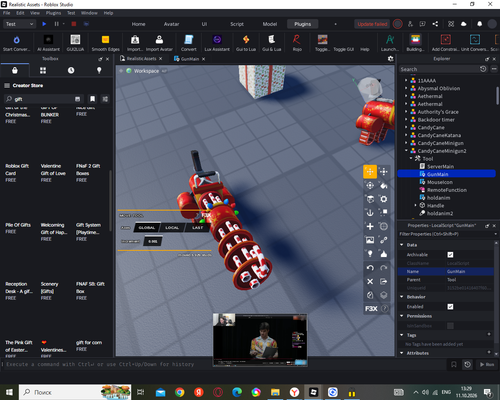Collapse the Behavior properties section
The image size is (500, 400).
pos(402,297)
